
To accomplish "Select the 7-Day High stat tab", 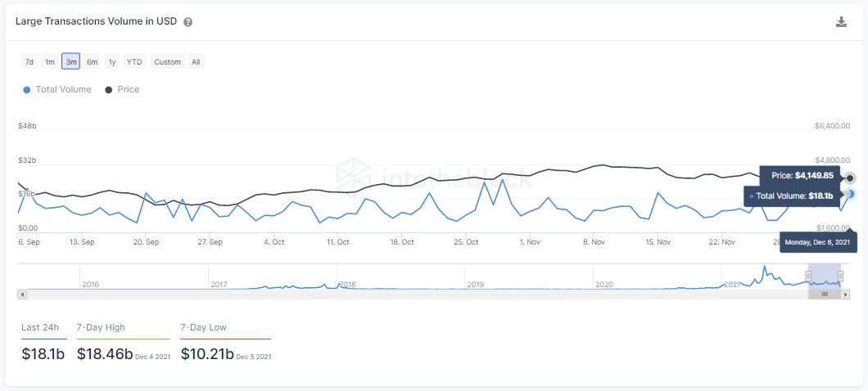I will click(x=101, y=328).
